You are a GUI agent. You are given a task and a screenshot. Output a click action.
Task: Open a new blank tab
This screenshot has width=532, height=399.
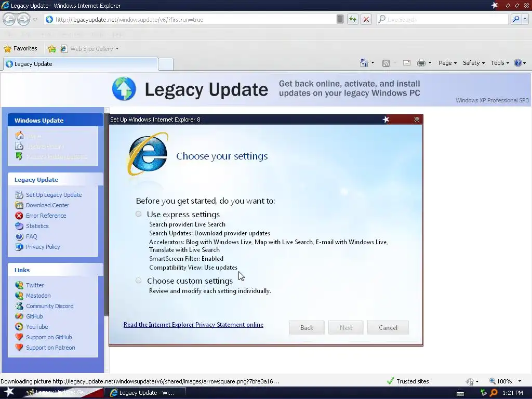click(166, 64)
